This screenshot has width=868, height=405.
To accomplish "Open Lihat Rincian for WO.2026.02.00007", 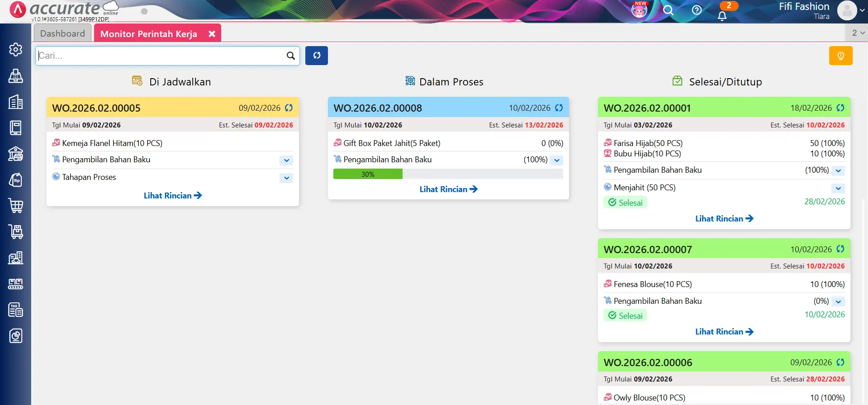I will pos(724,332).
